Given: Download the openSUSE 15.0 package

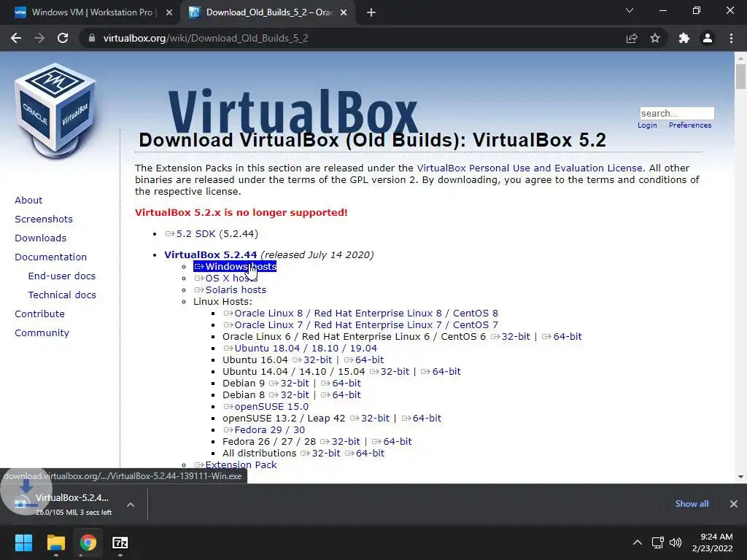Looking at the screenshot, I should [266, 407].
